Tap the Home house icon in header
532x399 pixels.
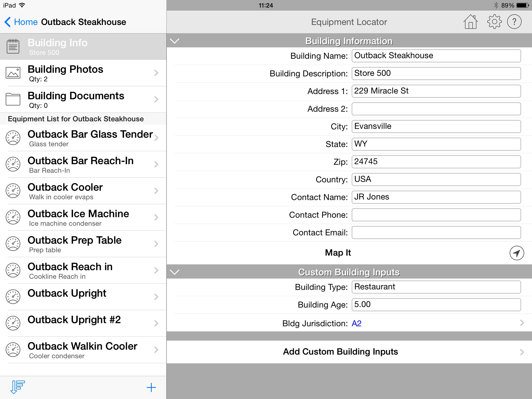(x=470, y=22)
